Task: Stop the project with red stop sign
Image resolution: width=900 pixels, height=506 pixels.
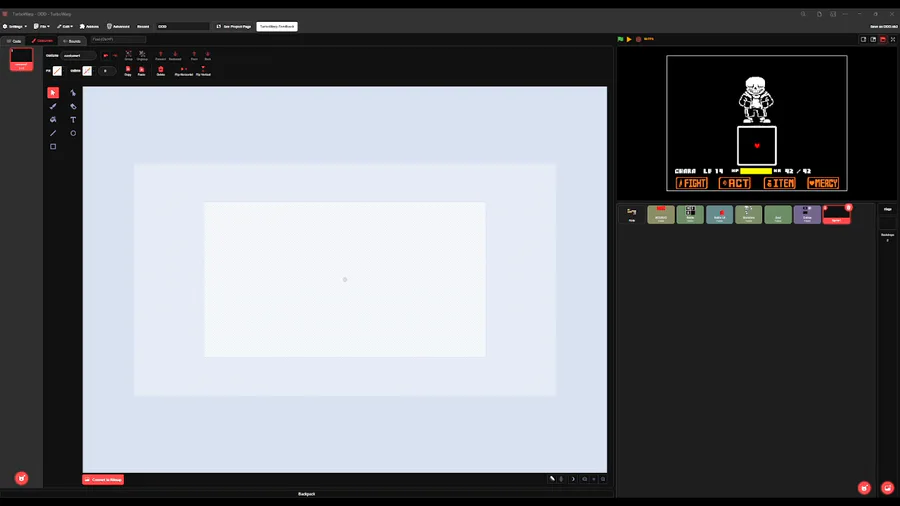Action: (x=638, y=39)
